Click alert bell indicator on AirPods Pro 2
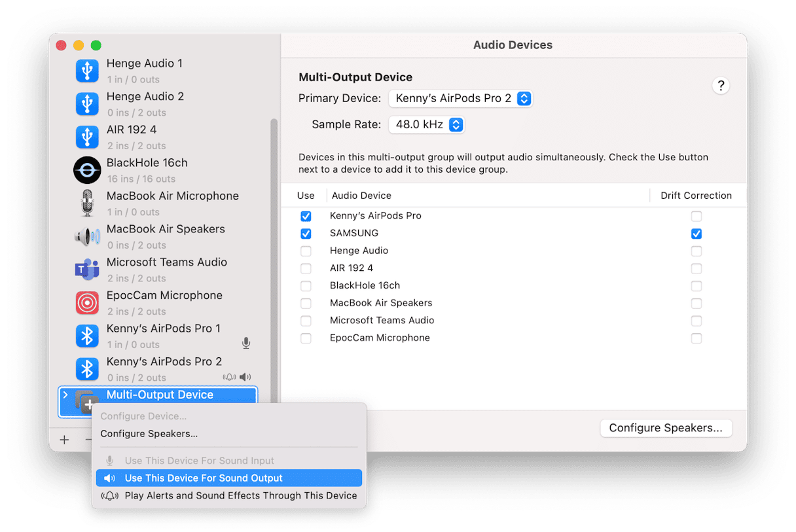 pyautogui.click(x=230, y=377)
